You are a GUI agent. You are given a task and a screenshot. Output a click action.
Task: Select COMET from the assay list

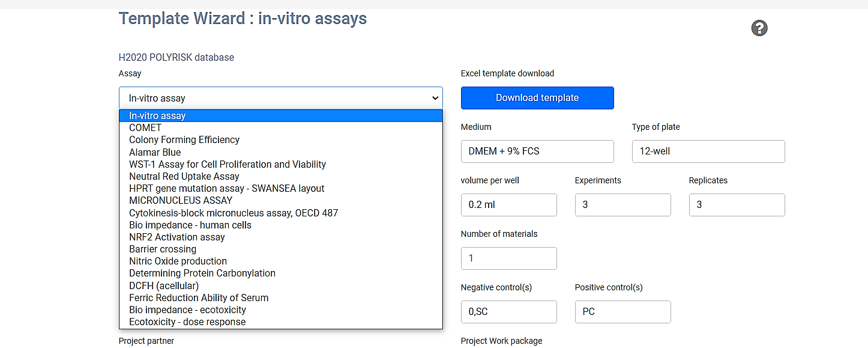pyautogui.click(x=145, y=127)
